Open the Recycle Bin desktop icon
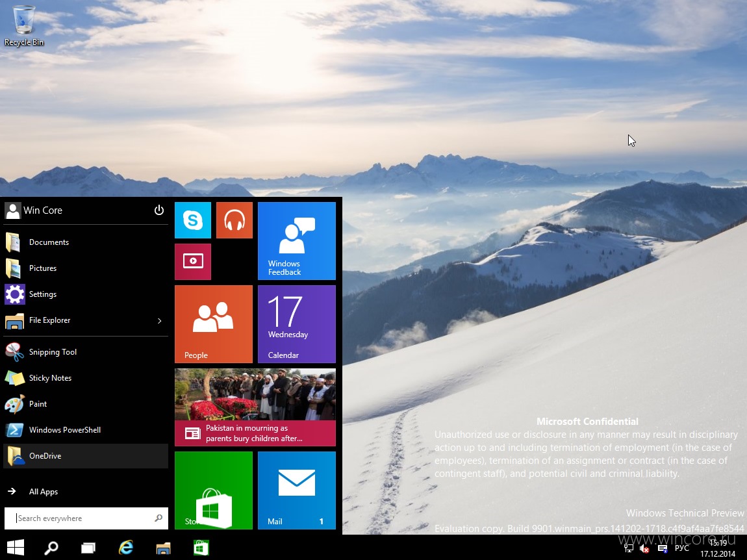 (x=24, y=25)
